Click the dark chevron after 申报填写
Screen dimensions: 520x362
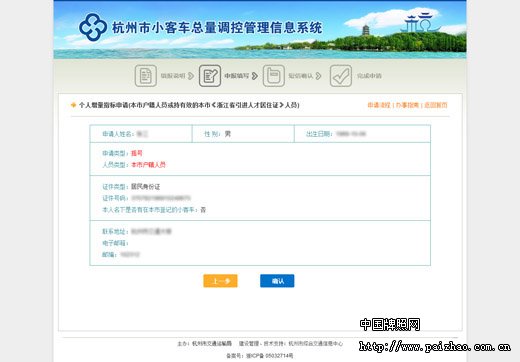click(x=255, y=76)
